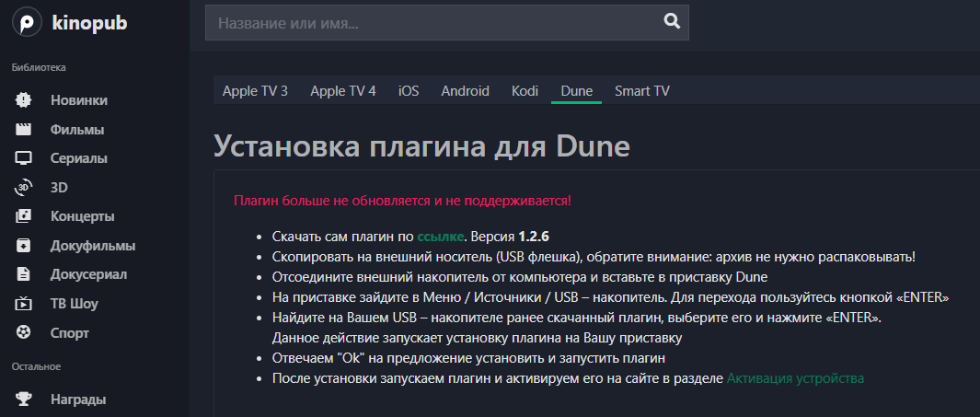This screenshot has width=980, height=417.
Task: Open Награды page
Action: (x=78, y=400)
